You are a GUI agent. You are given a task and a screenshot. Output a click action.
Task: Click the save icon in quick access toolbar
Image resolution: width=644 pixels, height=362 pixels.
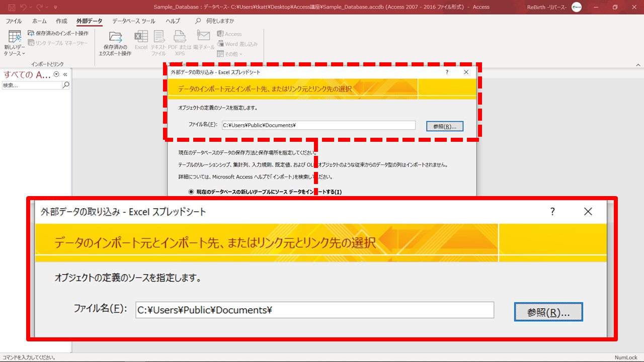(x=11, y=7)
